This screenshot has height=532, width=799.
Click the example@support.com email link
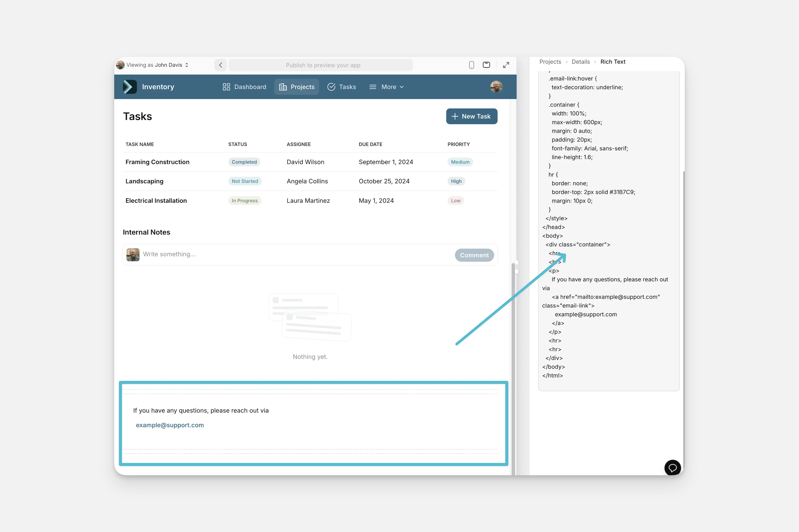170,425
